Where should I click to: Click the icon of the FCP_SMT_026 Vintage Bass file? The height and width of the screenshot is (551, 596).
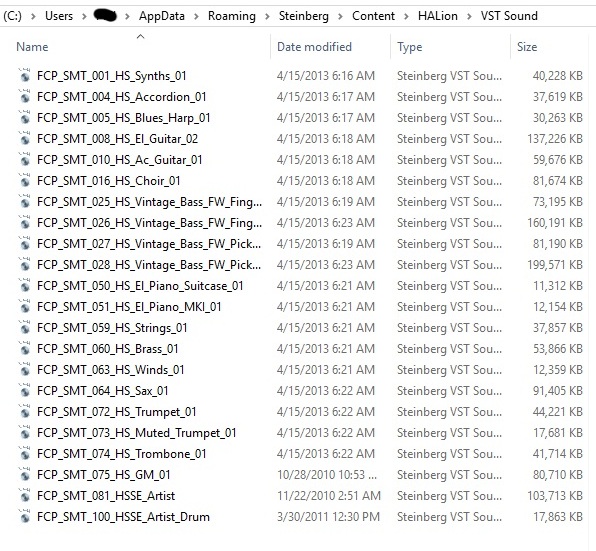click(24, 222)
